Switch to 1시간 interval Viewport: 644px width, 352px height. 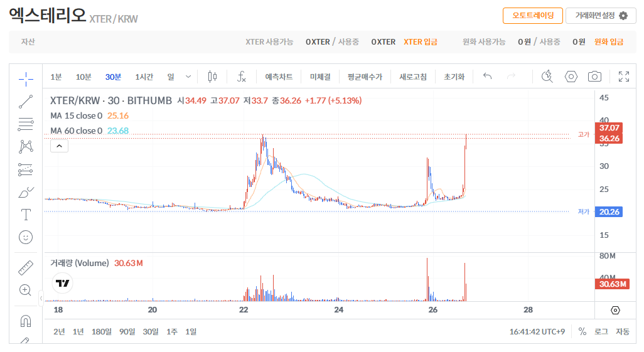click(x=144, y=77)
